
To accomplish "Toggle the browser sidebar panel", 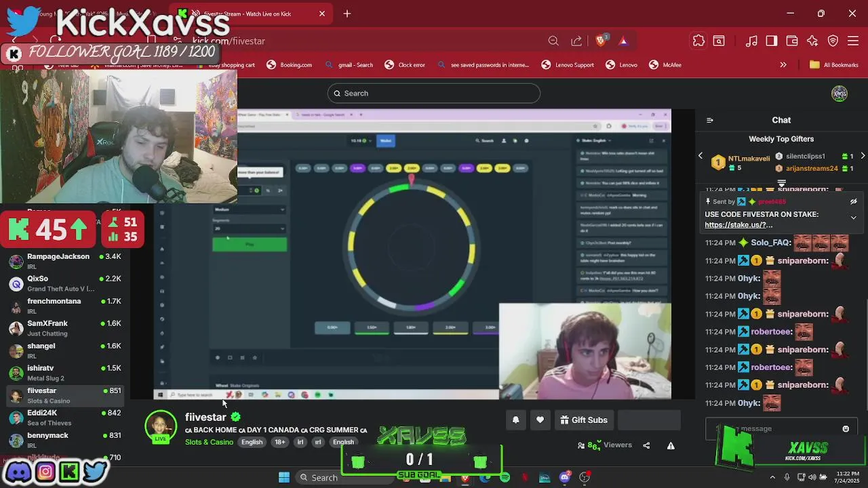I will (772, 41).
